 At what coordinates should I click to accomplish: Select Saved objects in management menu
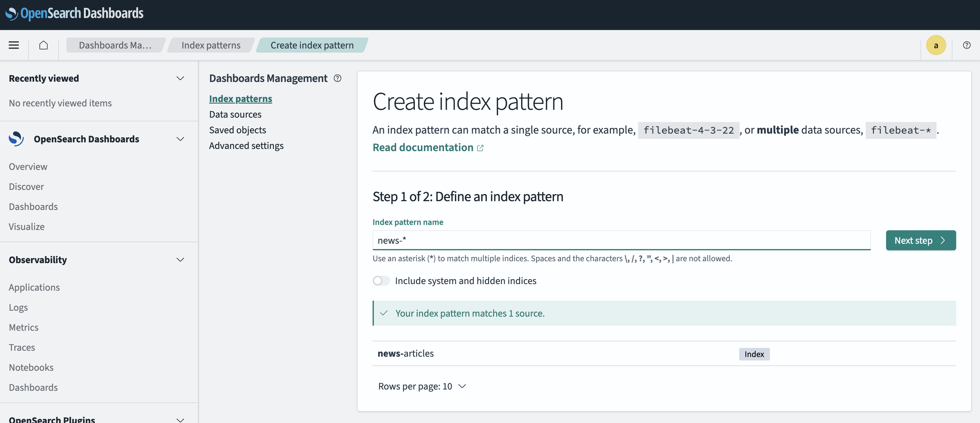(237, 130)
